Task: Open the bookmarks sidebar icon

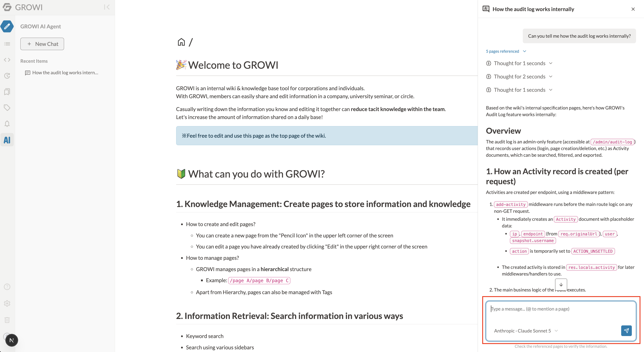Action: pos(7,92)
